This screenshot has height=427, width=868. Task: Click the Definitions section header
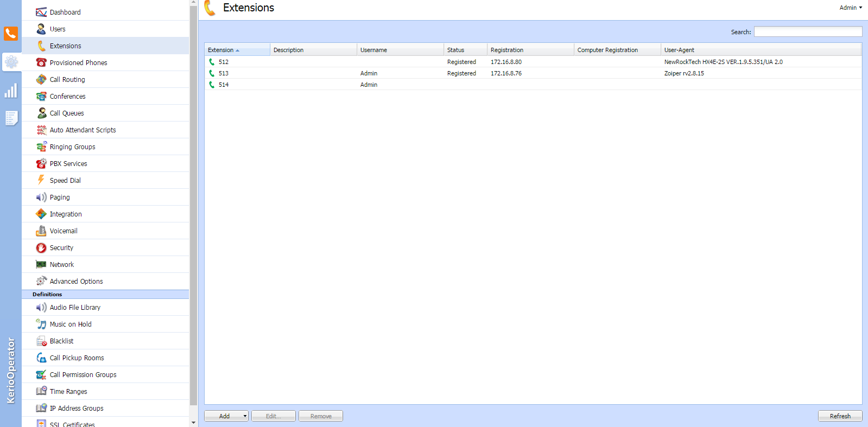coord(105,294)
